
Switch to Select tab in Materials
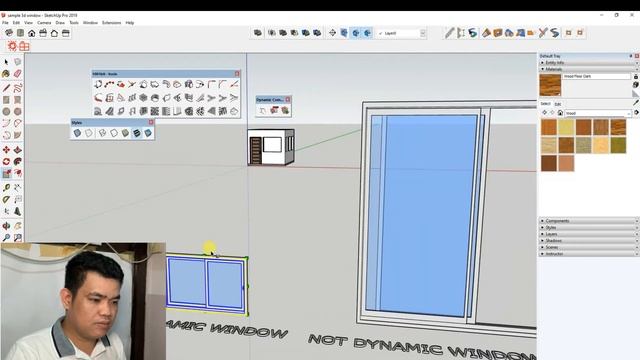pos(545,104)
